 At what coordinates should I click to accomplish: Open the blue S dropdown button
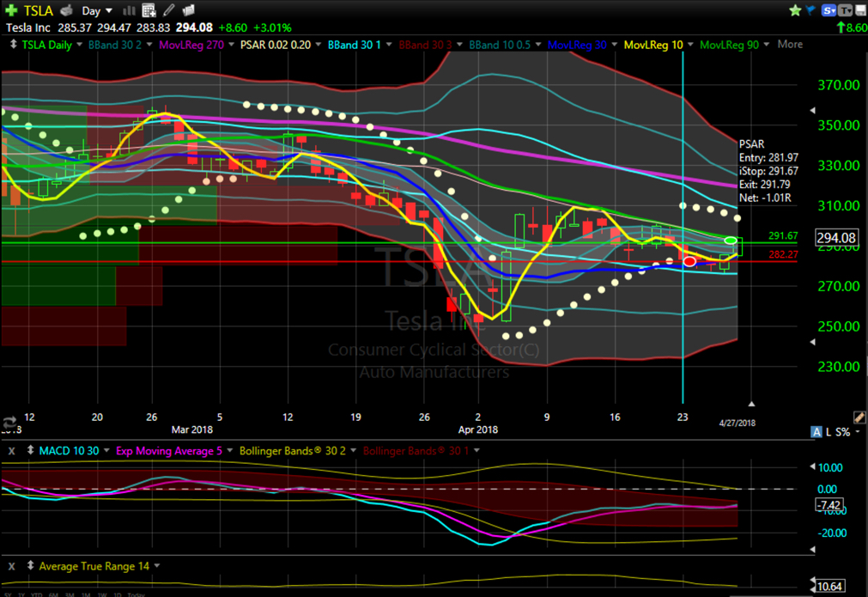tap(829, 10)
